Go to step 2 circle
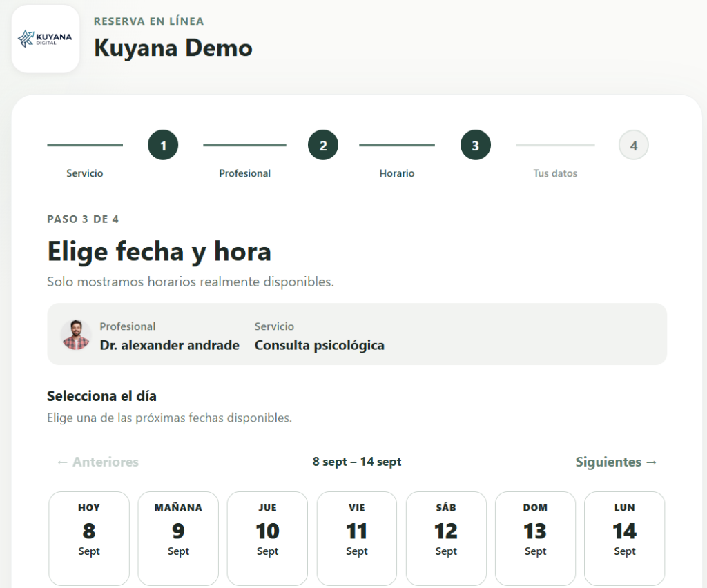The width and height of the screenshot is (707, 588). (323, 145)
